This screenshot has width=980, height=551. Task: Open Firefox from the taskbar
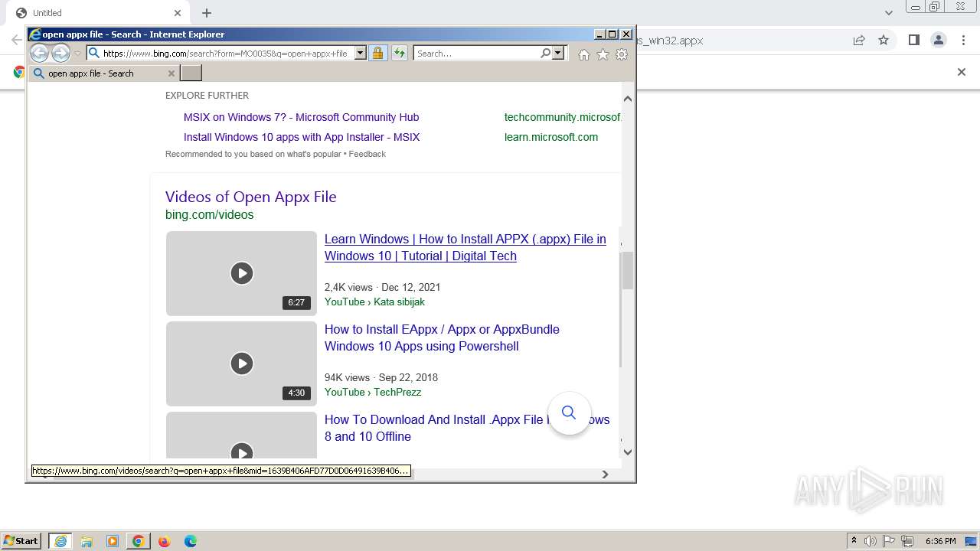165,541
